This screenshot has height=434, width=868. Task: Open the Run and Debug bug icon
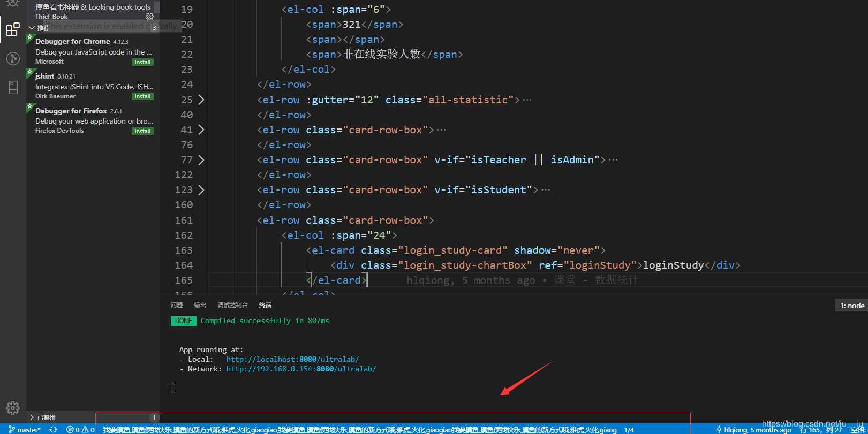coord(13,3)
